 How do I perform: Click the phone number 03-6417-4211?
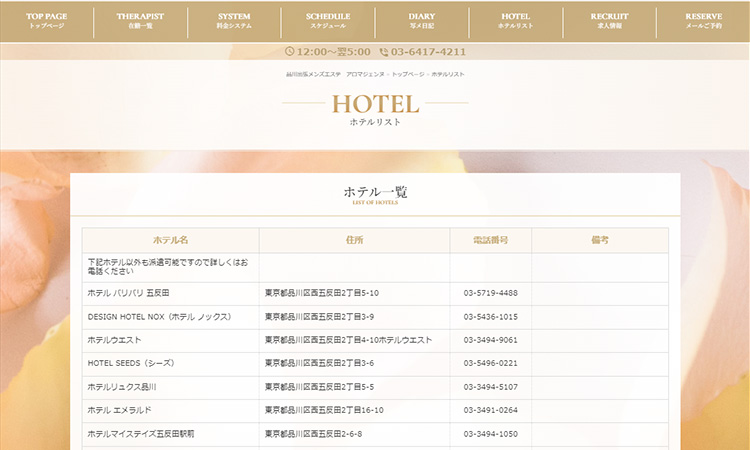coord(428,51)
